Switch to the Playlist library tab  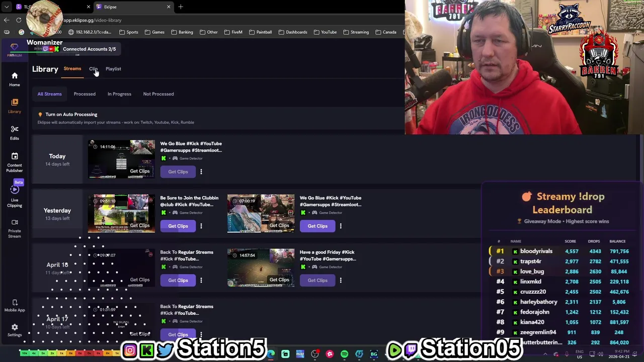click(113, 69)
